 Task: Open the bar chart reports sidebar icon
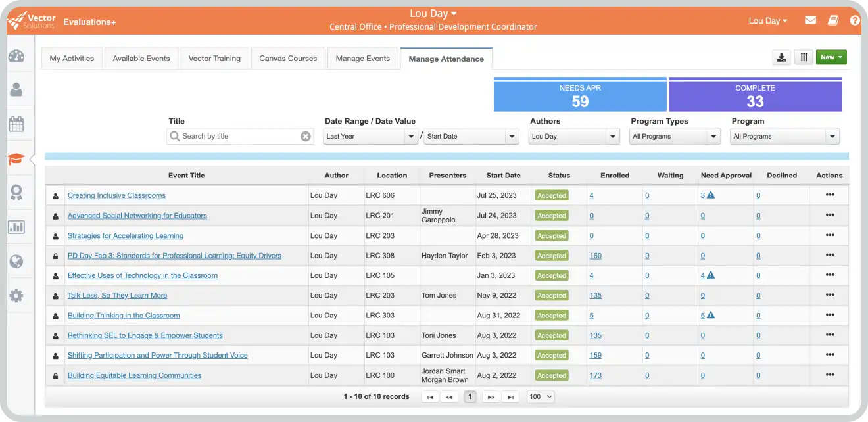(x=16, y=227)
